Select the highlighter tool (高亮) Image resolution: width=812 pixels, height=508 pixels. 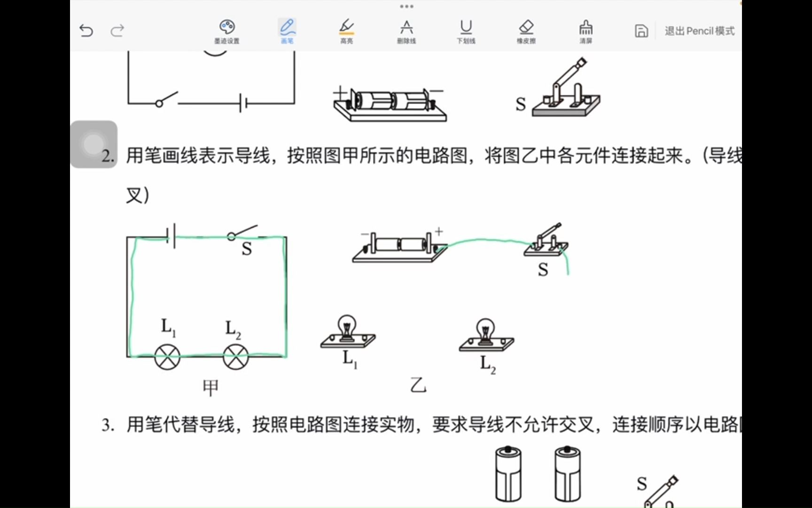(x=347, y=32)
